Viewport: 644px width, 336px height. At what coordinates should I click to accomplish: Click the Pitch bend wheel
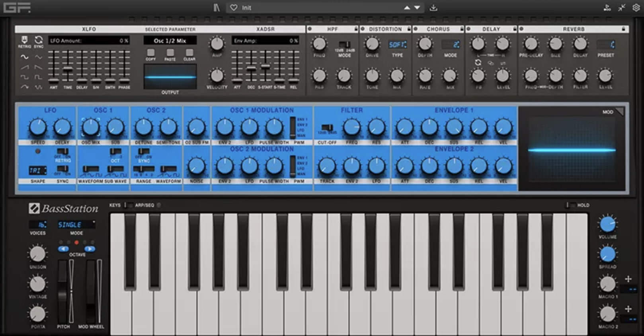tap(63, 291)
